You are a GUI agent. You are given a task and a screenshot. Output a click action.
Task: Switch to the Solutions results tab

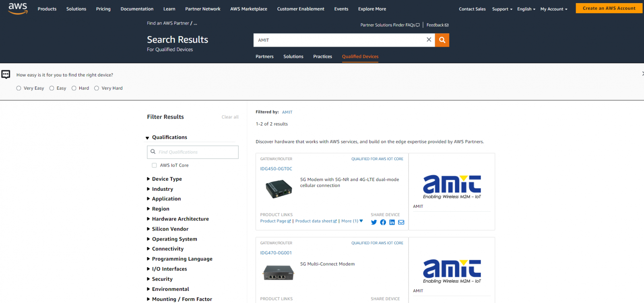(x=293, y=56)
